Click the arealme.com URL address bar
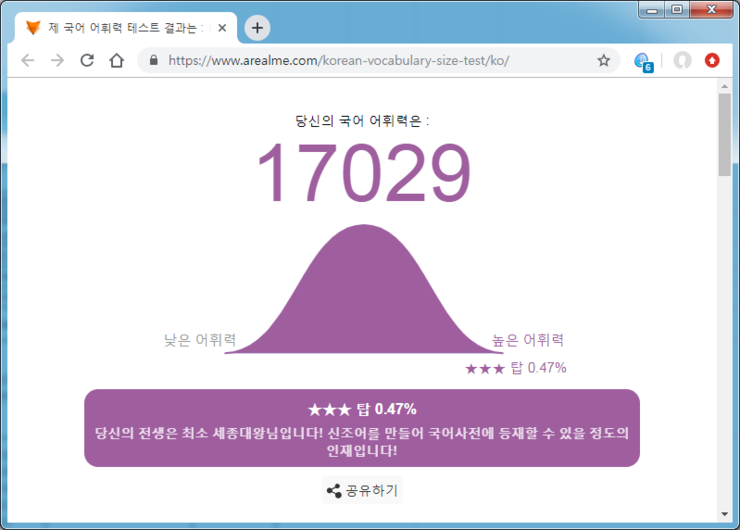 click(x=378, y=60)
